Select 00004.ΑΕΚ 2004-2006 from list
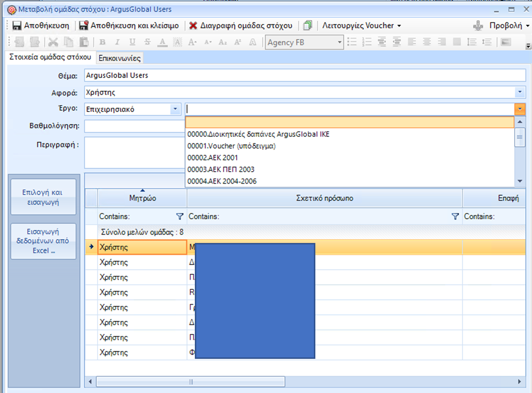 point(350,181)
